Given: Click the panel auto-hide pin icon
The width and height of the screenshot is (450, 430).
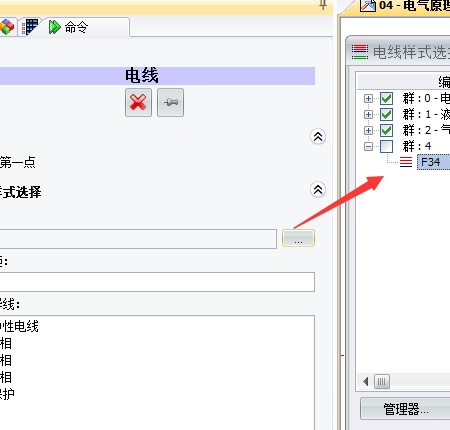Looking at the screenshot, I should (x=323, y=5).
